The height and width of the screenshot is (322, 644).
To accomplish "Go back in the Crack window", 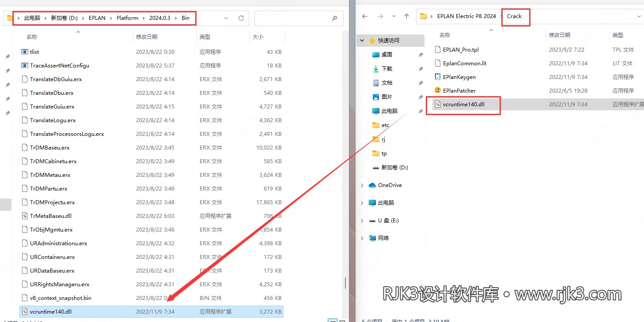I will pyautogui.click(x=365, y=16).
